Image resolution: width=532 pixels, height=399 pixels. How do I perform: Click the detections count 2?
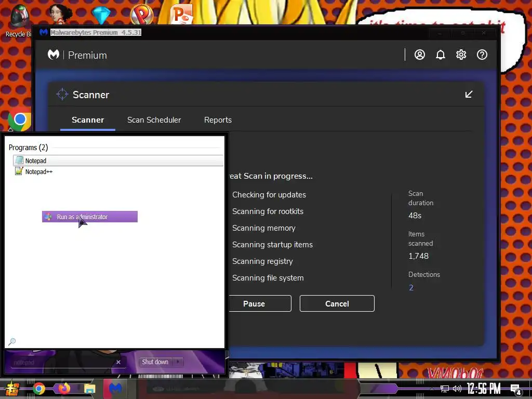tap(411, 288)
